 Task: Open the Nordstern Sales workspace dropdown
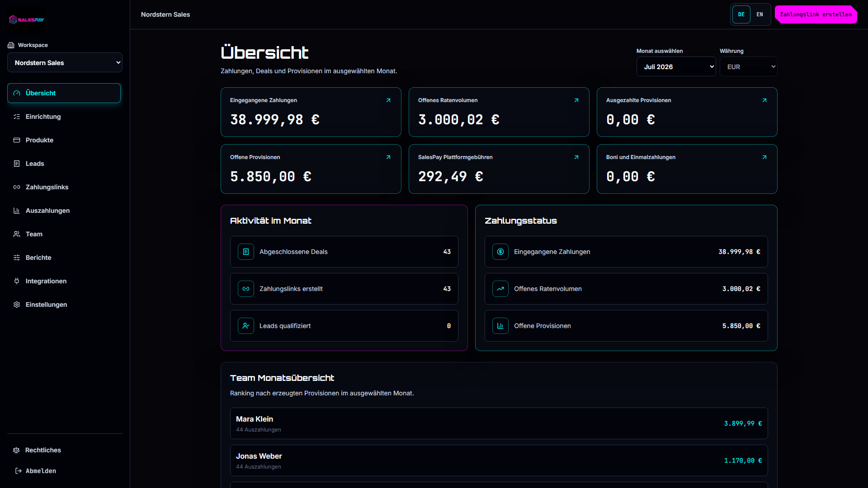(x=65, y=62)
